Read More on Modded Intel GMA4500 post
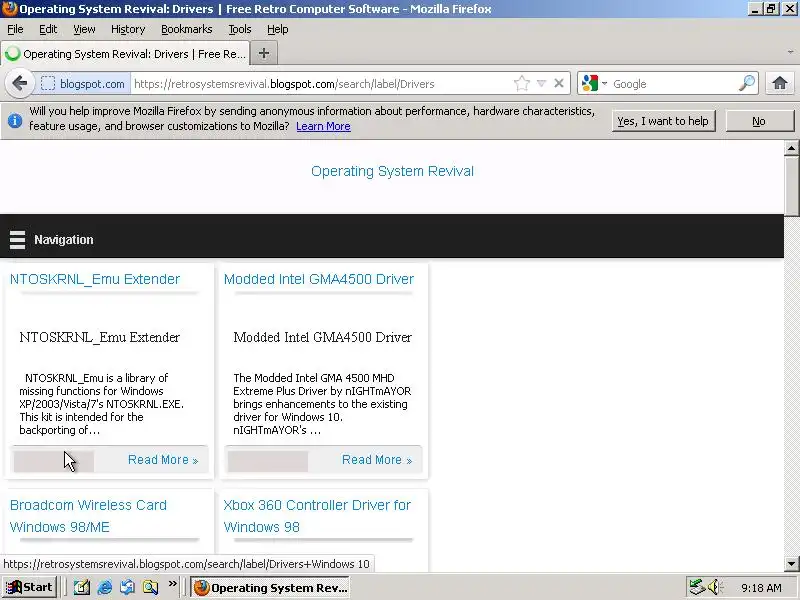The height and width of the screenshot is (600, 800). pyautogui.click(x=377, y=460)
